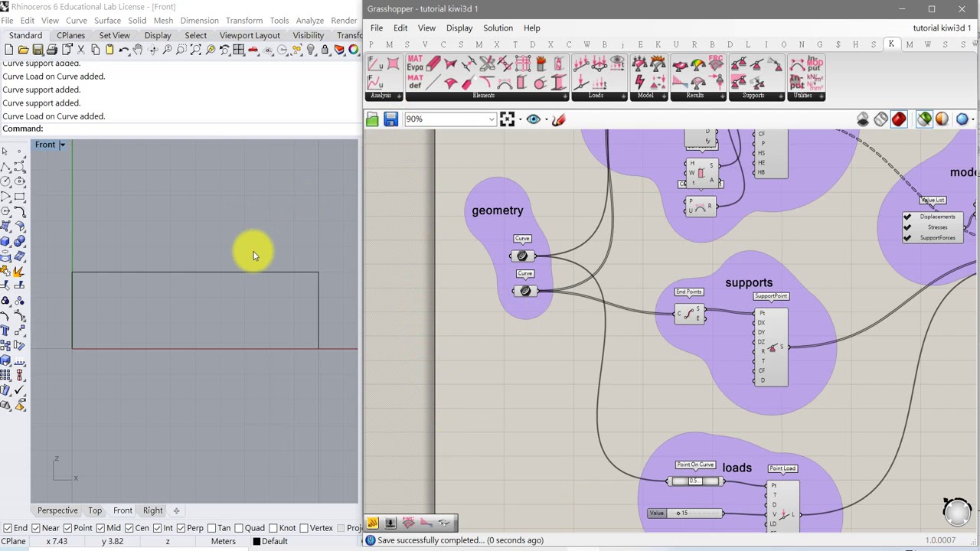The image size is (980, 551).
Task: Expand the Results component panel
Action: (x=723, y=96)
